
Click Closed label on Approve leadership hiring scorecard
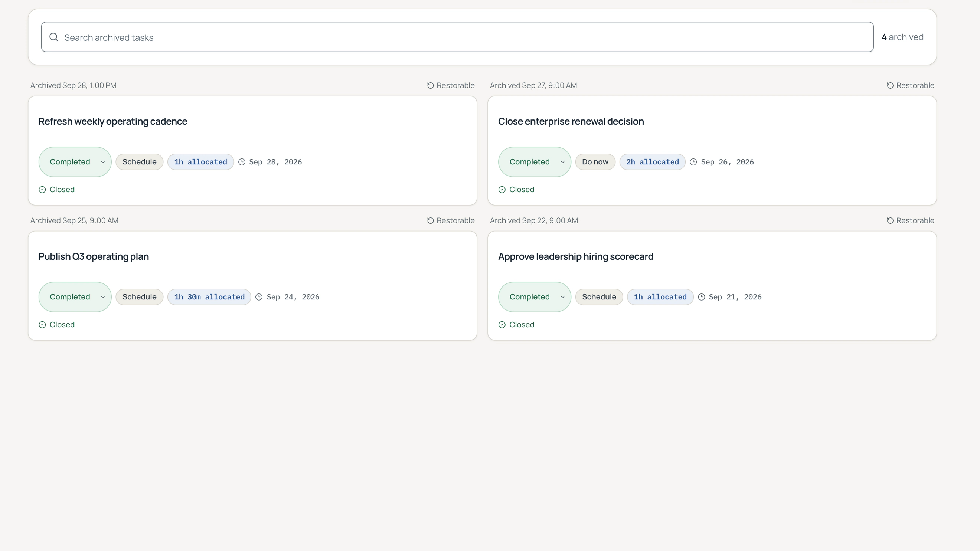[522, 325]
